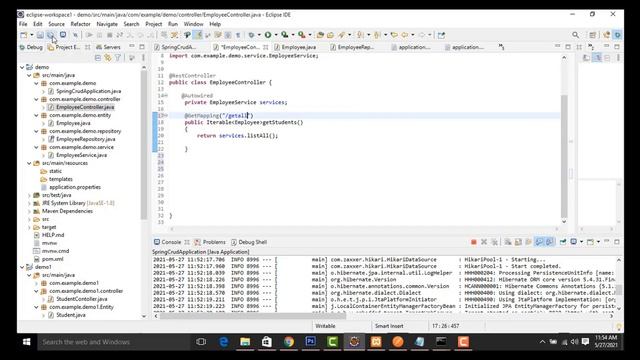
Task: Open EmployeeService.java in the tree
Action: (81, 155)
